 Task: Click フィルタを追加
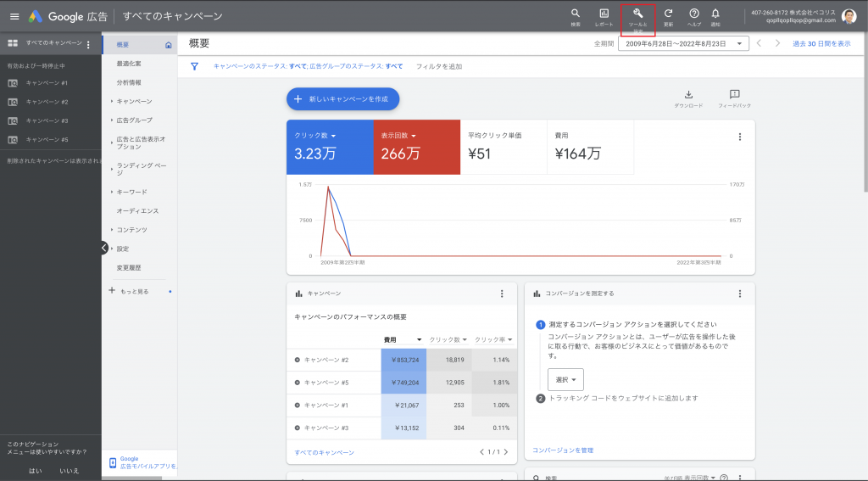coord(439,66)
